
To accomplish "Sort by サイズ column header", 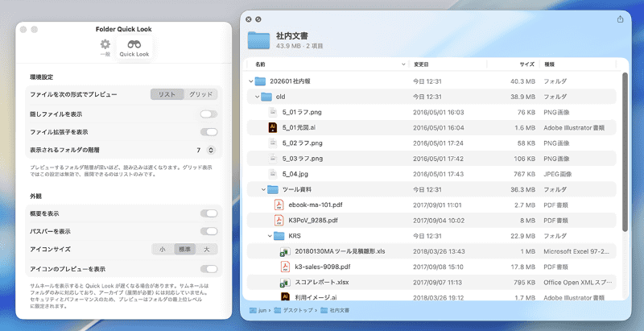I will tap(527, 64).
